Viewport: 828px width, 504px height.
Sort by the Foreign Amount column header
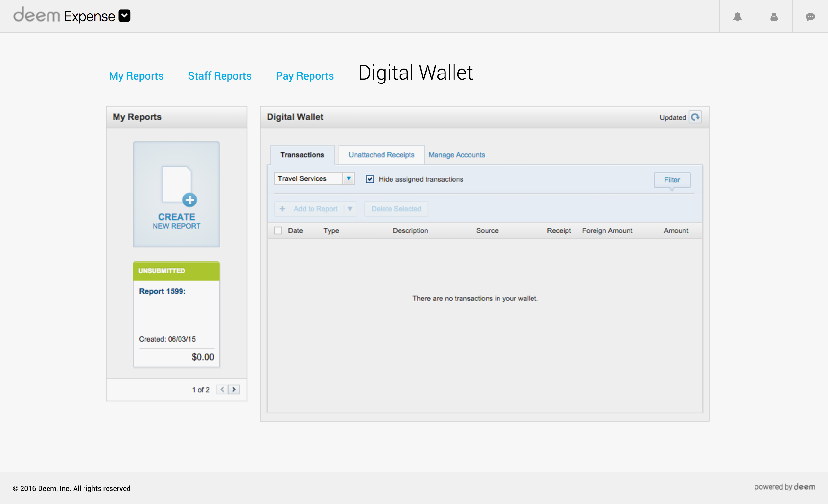(607, 230)
